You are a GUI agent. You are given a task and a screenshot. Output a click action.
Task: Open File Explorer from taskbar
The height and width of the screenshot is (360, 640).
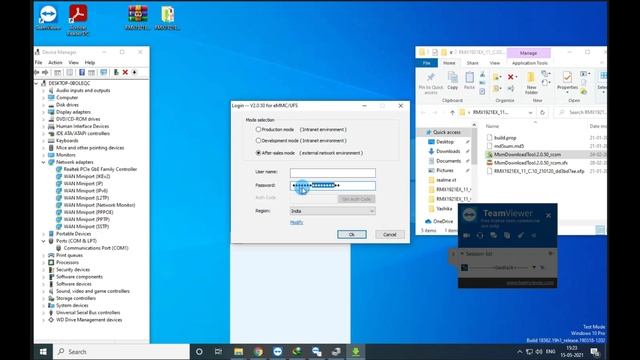coord(238,351)
